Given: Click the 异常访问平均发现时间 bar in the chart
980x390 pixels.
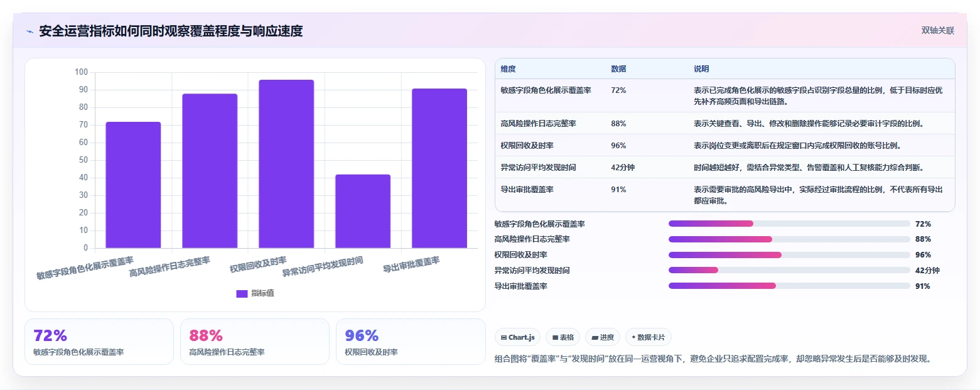Looking at the screenshot, I should (x=363, y=211).
